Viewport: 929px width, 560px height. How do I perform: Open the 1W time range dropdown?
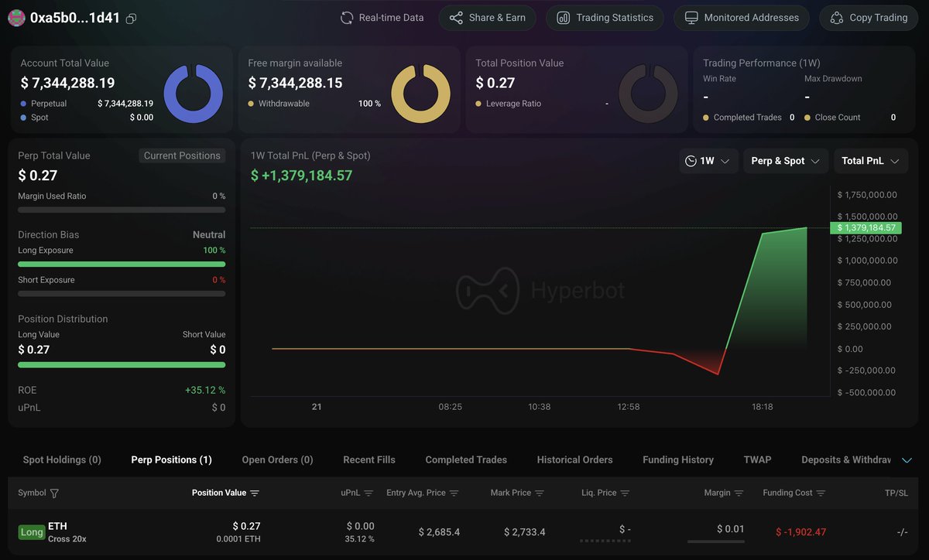(x=708, y=161)
